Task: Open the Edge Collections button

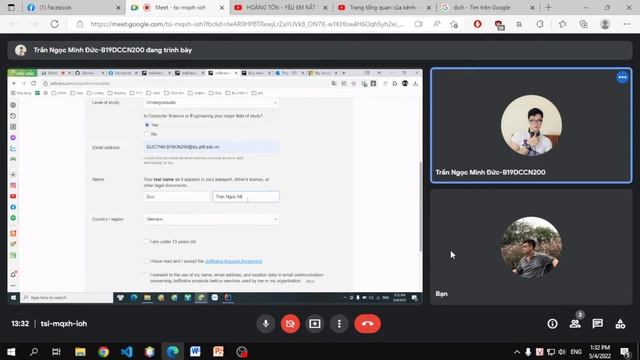Action: [x=584, y=24]
